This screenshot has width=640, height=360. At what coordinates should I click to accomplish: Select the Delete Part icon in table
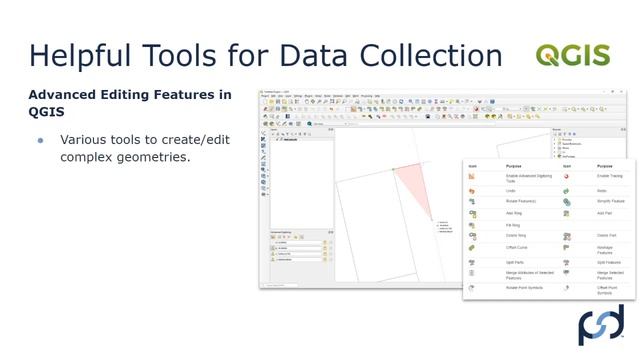pos(567,236)
